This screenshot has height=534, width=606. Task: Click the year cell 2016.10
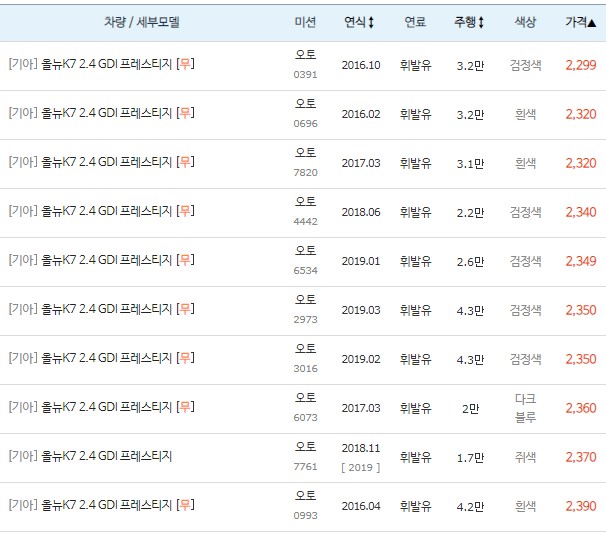pos(361,65)
